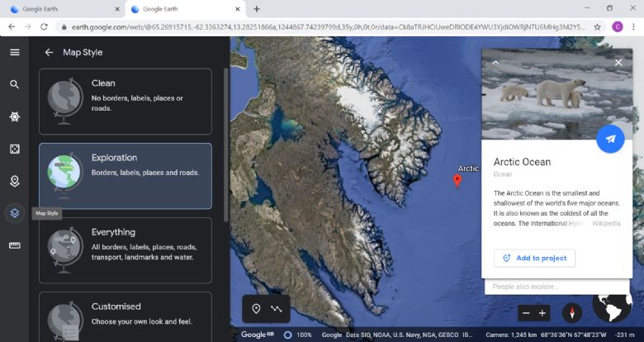Zoom in with the plus button
Screen dimensions: 644x342
click(x=542, y=313)
